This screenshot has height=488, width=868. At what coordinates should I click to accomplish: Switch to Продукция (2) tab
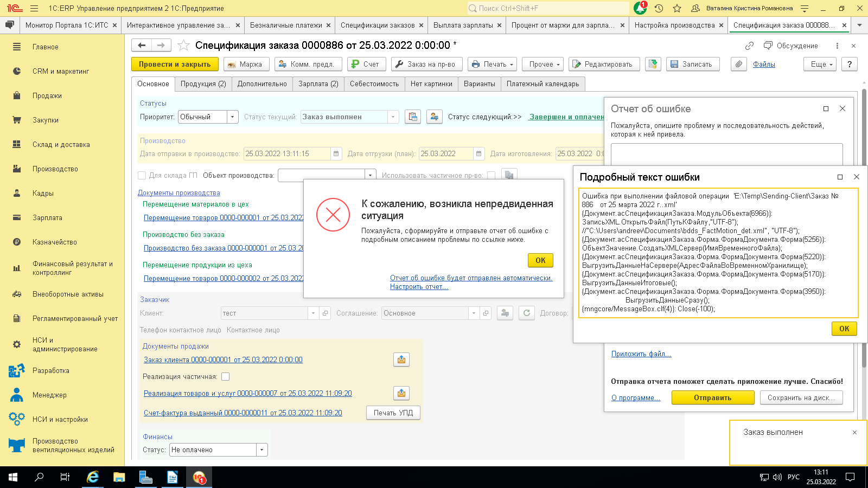tap(203, 84)
